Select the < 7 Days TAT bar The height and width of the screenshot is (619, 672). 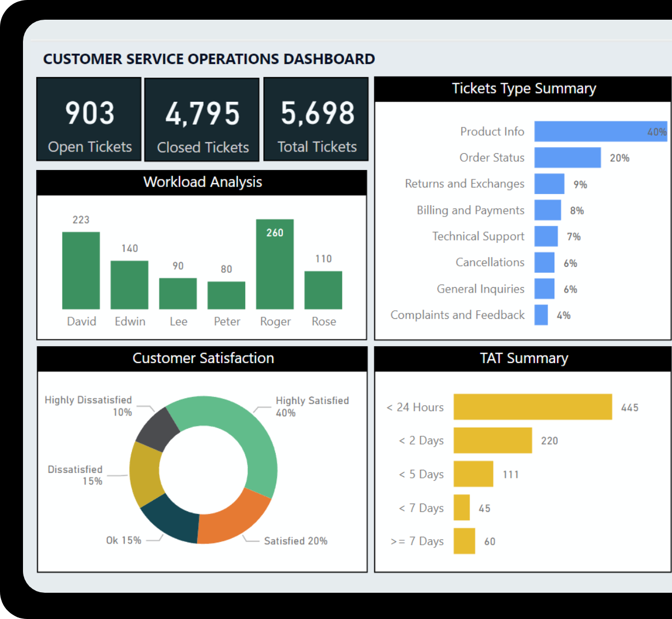pyautogui.click(x=462, y=507)
